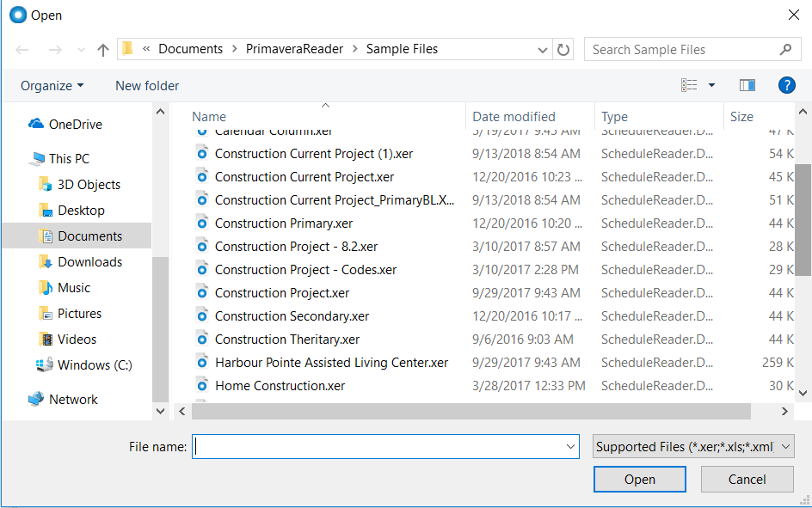This screenshot has width=812, height=508.
Task: Open Help via the question mark icon
Action: [x=789, y=85]
